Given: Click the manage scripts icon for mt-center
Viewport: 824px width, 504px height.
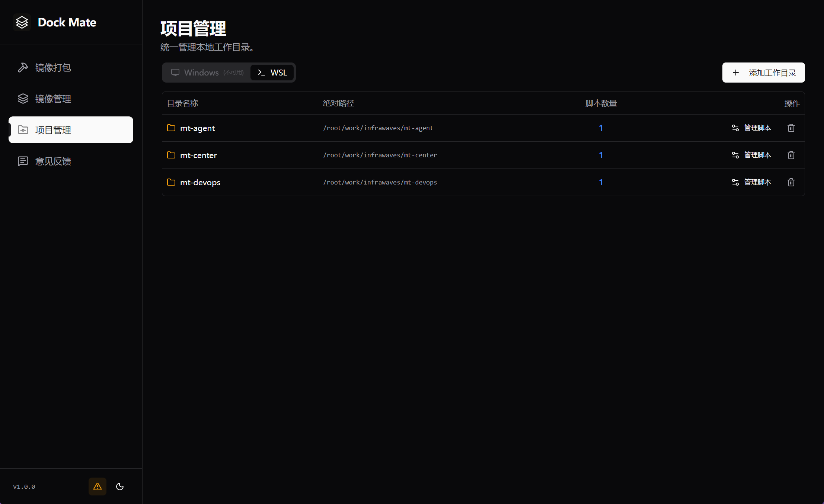Looking at the screenshot, I should pos(735,155).
